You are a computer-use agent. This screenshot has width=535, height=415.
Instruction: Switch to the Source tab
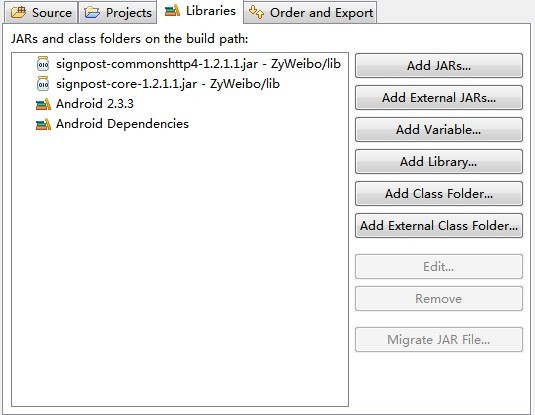tap(41, 13)
